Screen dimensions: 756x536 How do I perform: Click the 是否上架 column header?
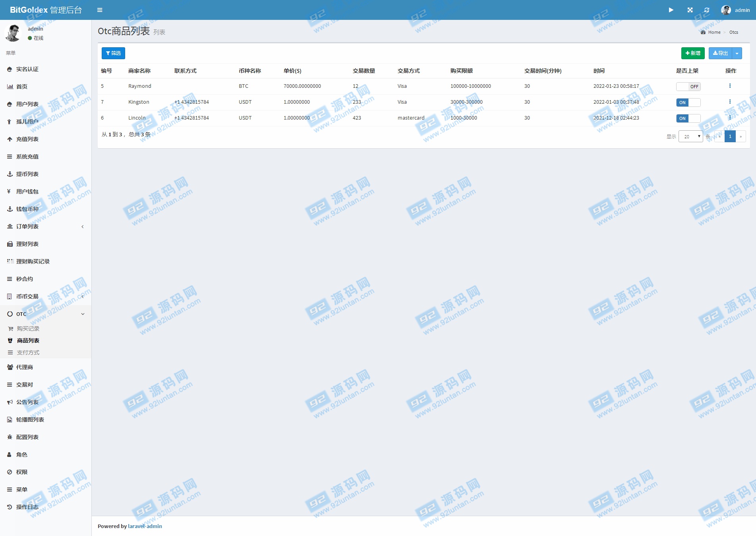pos(687,71)
